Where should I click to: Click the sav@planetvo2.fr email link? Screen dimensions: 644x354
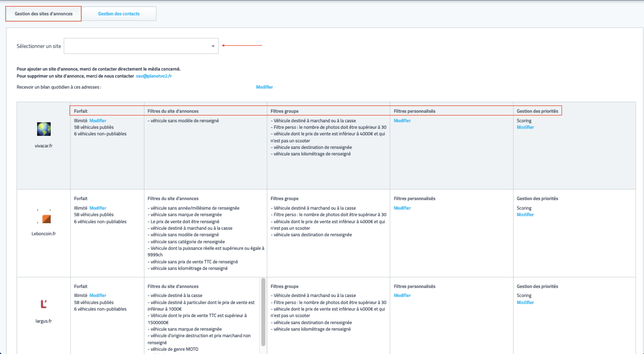[154, 76]
